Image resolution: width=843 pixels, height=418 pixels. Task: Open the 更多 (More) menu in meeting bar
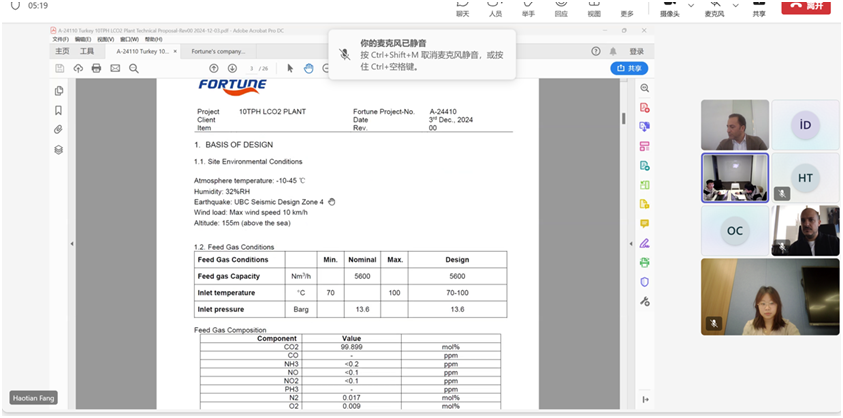pyautogui.click(x=627, y=9)
